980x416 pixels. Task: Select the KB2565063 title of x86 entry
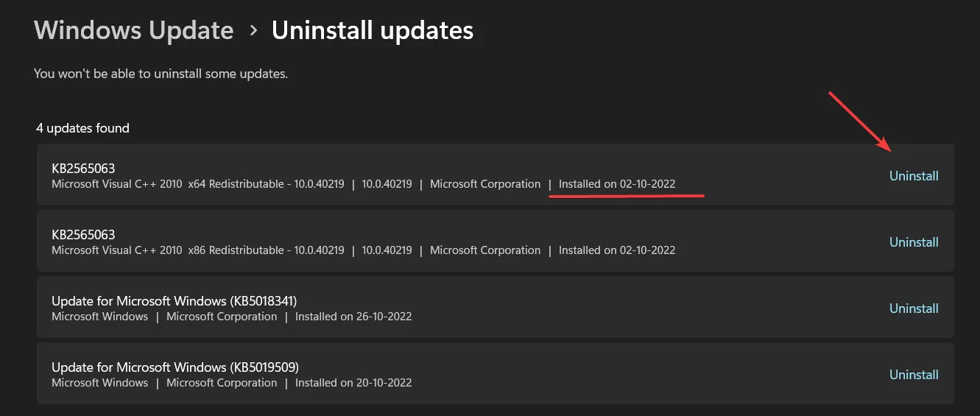coord(83,234)
